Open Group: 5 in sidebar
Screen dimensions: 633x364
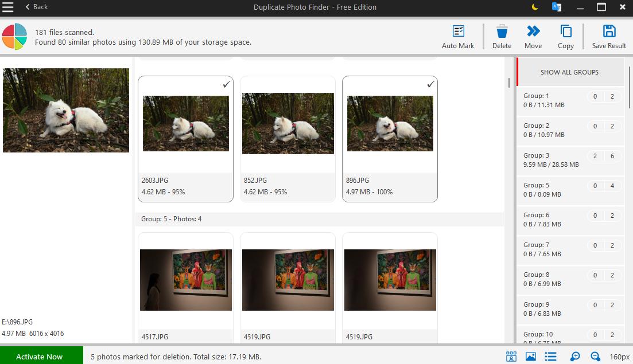pos(570,190)
